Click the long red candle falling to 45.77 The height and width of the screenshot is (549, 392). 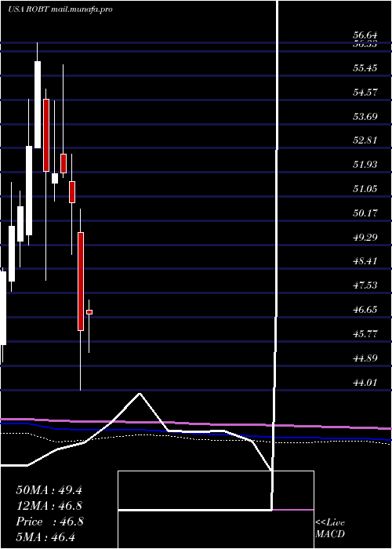tap(81, 282)
